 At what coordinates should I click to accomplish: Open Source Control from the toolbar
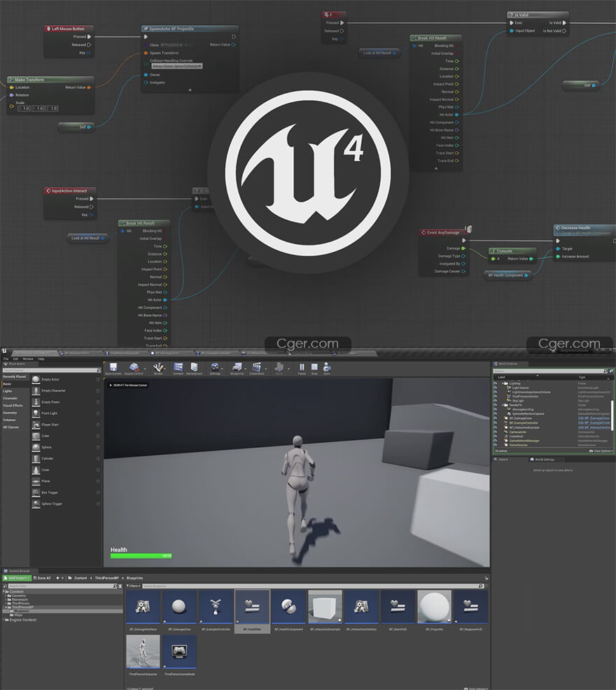click(x=134, y=368)
